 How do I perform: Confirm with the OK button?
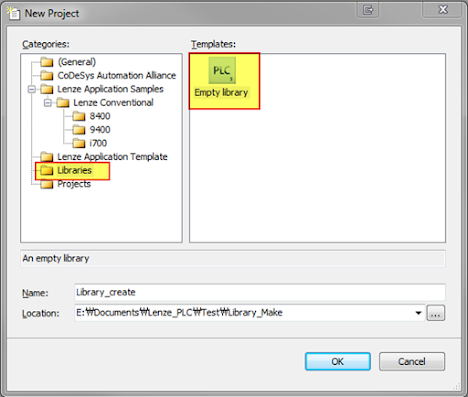(x=338, y=362)
